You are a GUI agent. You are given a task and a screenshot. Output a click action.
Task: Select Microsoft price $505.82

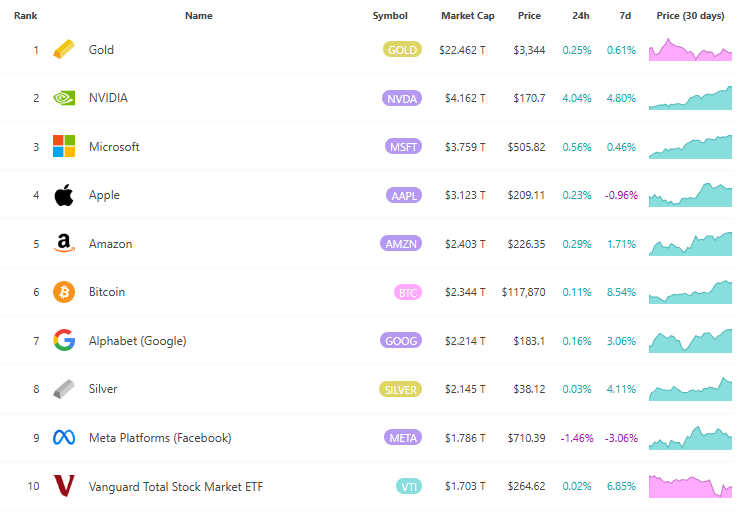pos(526,147)
